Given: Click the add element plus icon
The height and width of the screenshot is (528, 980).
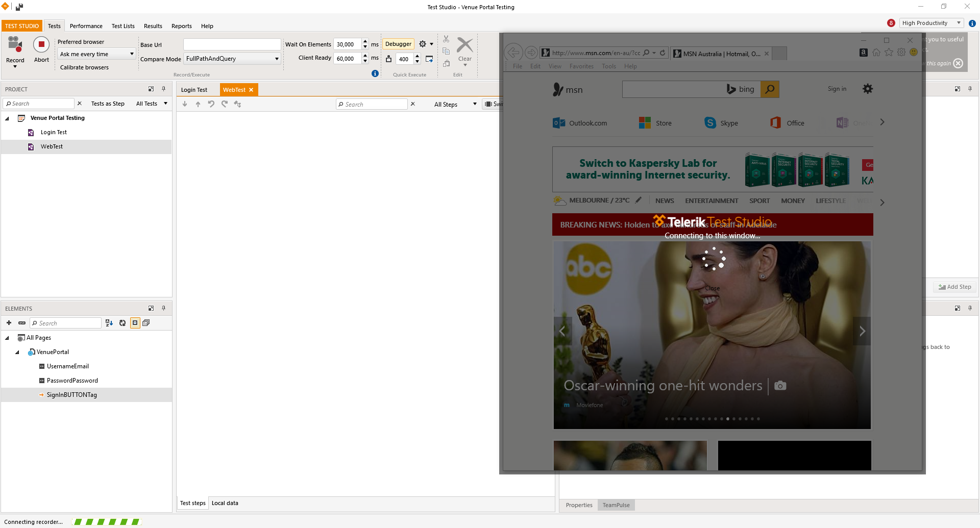Looking at the screenshot, I should 9,323.
